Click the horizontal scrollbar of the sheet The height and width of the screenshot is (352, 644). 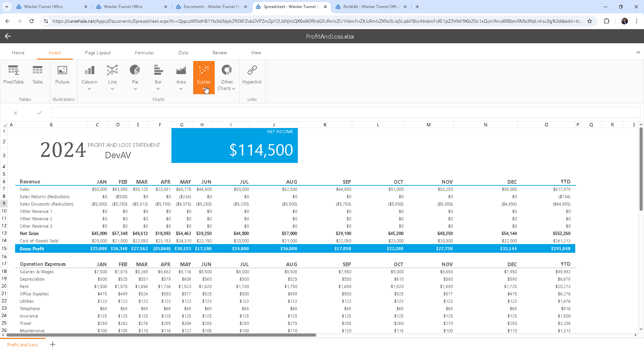point(161,335)
